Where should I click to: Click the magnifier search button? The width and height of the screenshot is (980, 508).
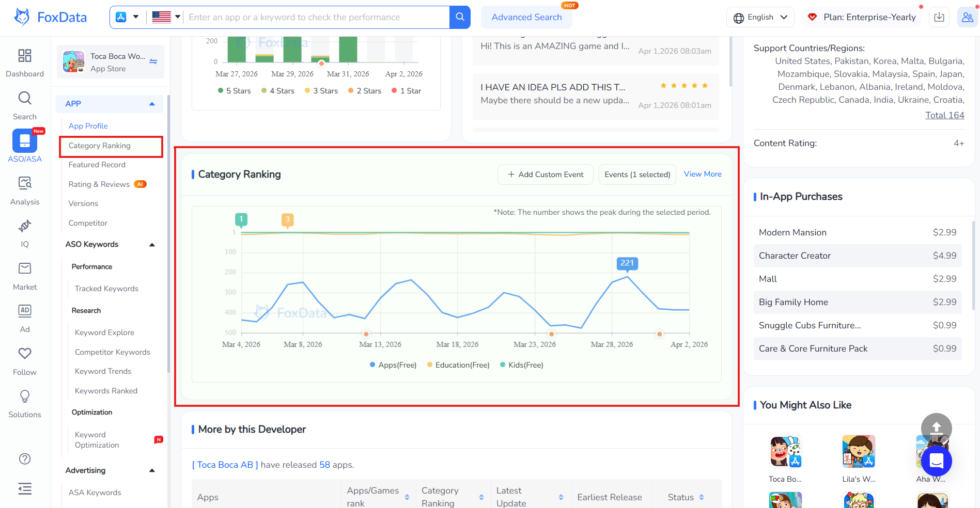460,17
